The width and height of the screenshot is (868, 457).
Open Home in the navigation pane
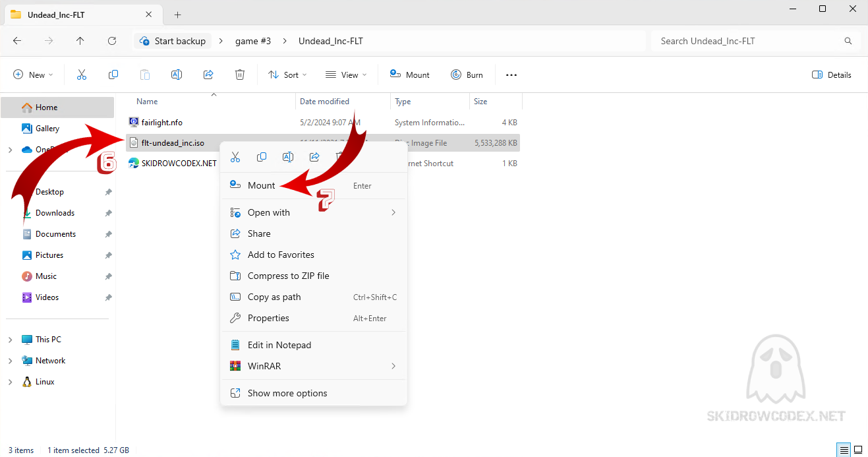click(x=58, y=107)
